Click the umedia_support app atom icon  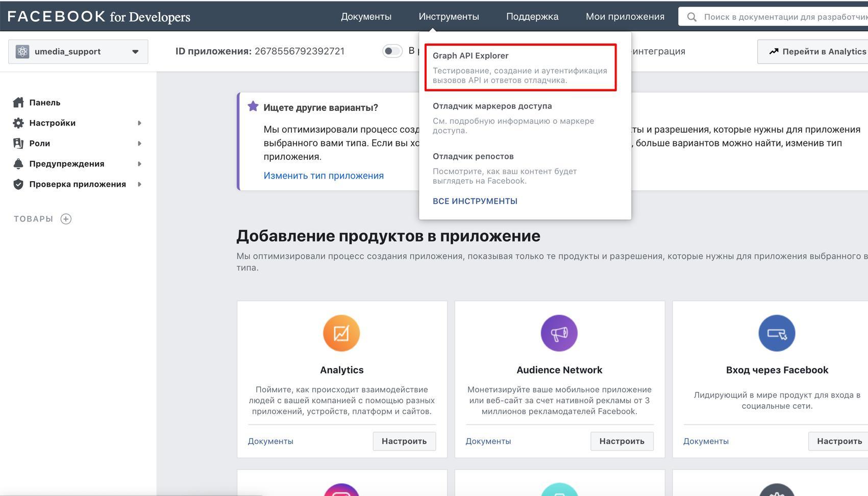pos(22,52)
